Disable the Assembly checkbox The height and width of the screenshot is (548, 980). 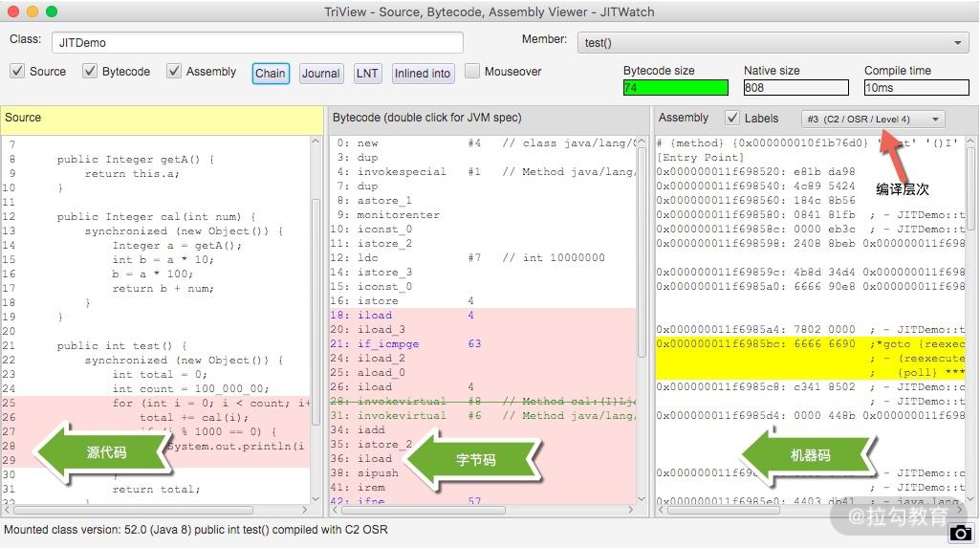click(174, 72)
